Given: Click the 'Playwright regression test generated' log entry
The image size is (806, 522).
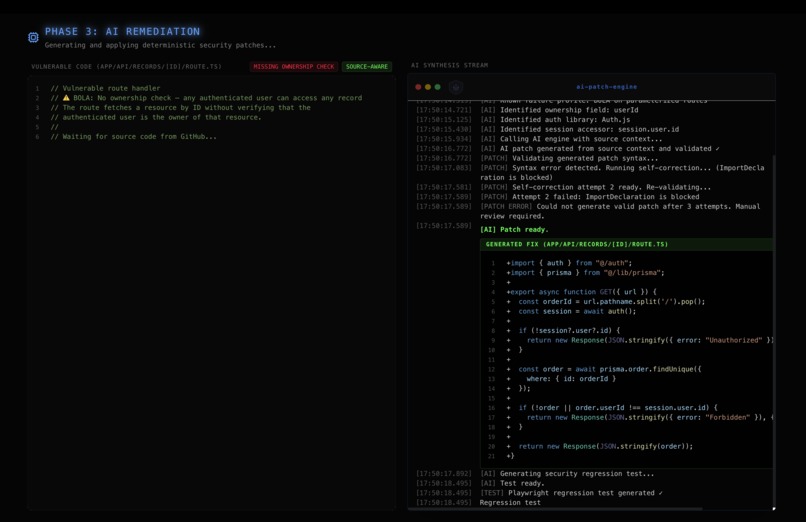Looking at the screenshot, I should pyautogui.click(x=571, y=493).
